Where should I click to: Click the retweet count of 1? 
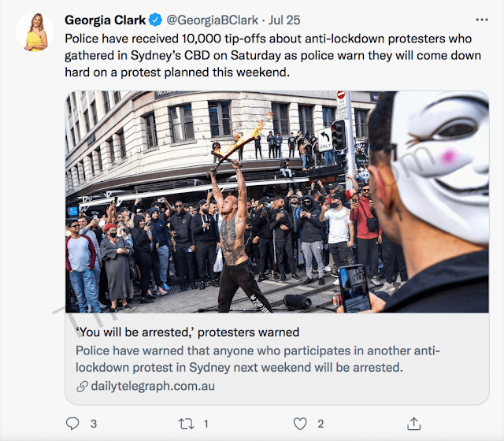coord(206,424)
